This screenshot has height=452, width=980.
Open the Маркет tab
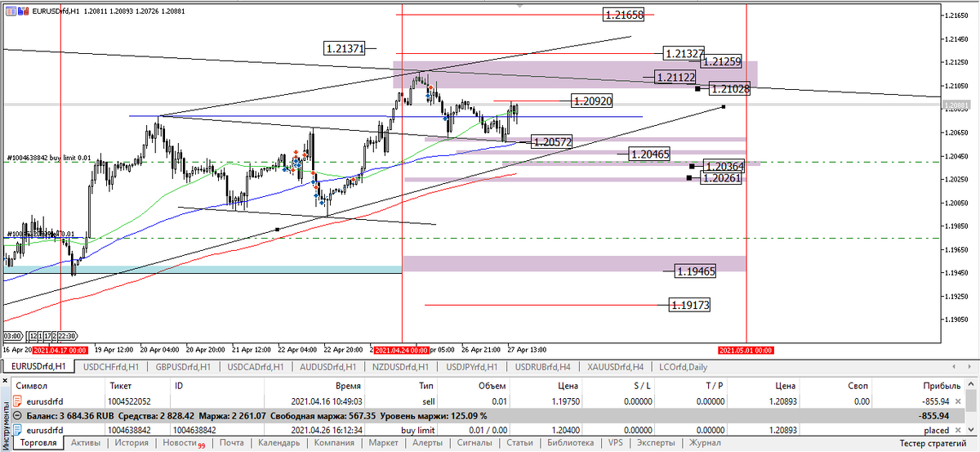click(383, 442)
